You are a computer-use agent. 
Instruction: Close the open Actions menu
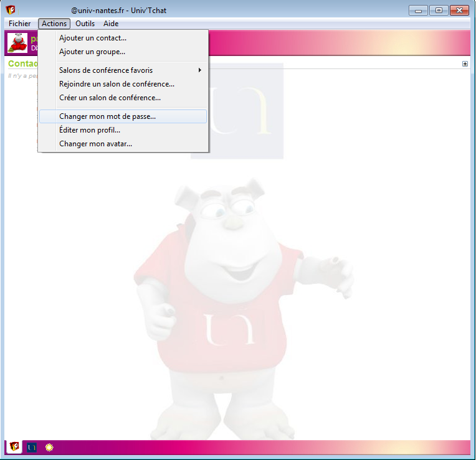click(x=54, y=24)
